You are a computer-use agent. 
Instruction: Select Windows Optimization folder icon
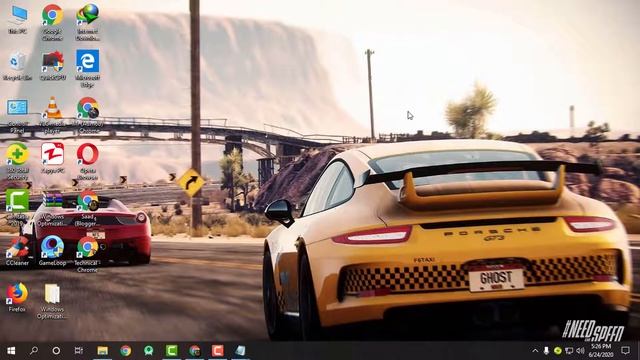click(52, 301)
